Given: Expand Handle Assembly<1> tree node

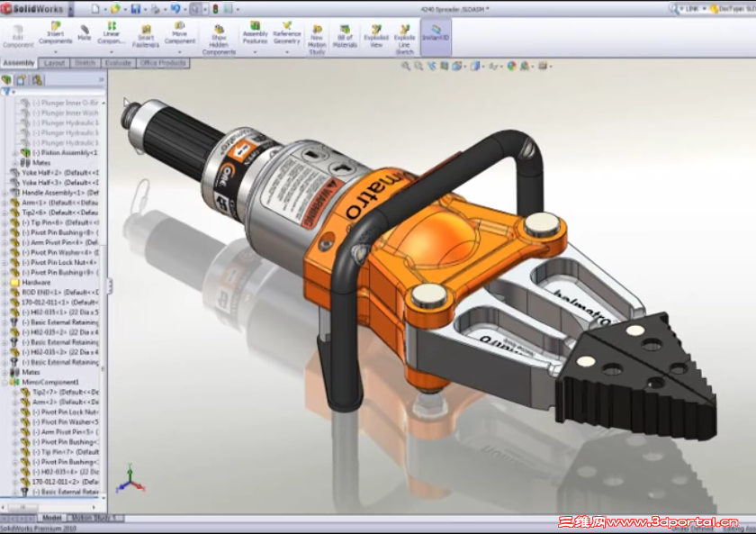Looking at the screenshot, I should click(4, 193).
